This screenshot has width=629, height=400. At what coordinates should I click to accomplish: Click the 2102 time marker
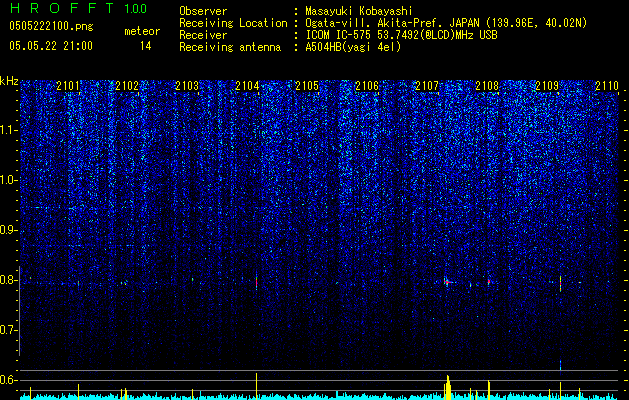coord(127,85)
